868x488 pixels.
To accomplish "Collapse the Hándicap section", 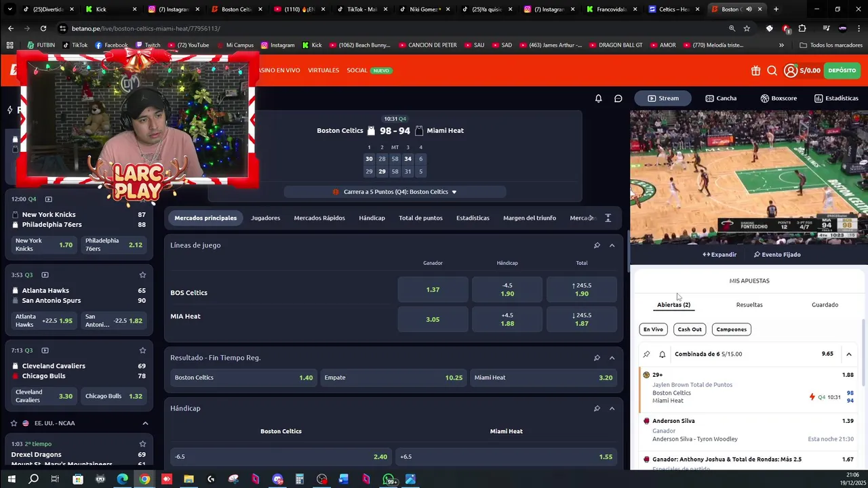I will pyautogui.click(x=612, y=409).
